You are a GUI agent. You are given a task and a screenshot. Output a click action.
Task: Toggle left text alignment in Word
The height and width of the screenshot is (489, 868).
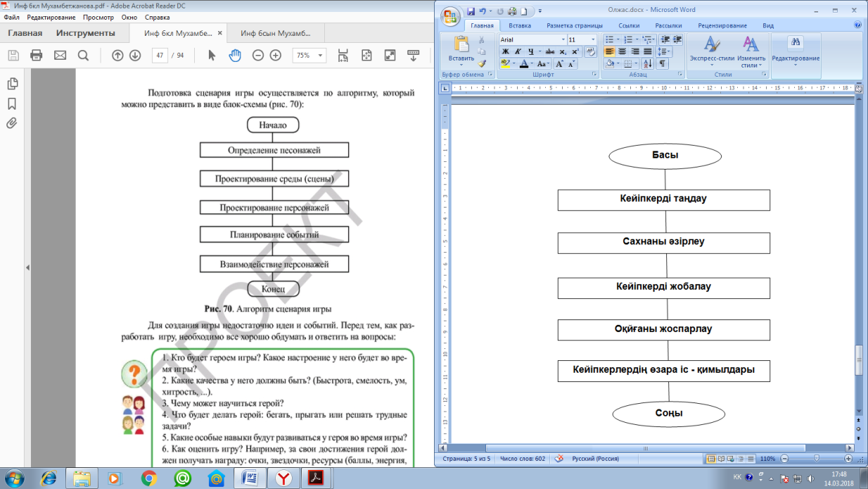pyautogui.click(x=609, y=51)
